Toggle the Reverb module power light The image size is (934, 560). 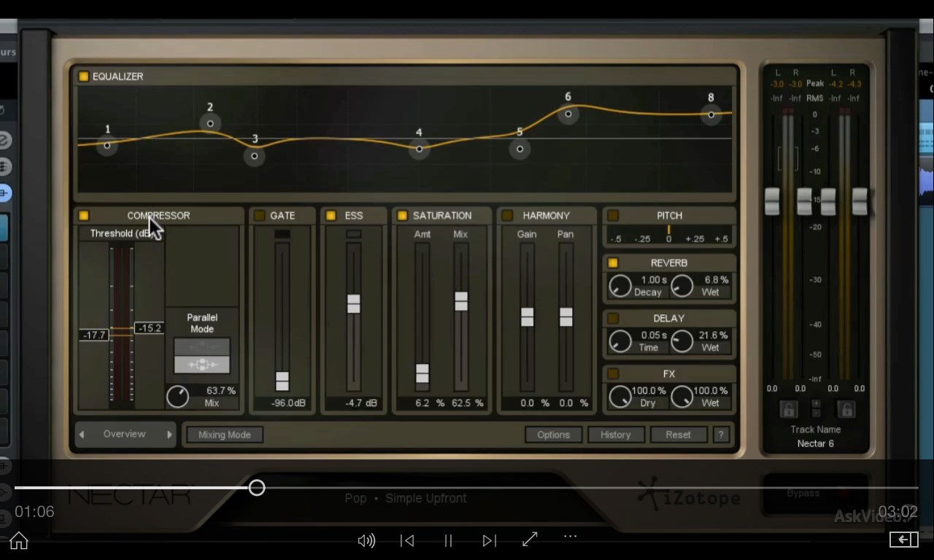tap(613, 262)
